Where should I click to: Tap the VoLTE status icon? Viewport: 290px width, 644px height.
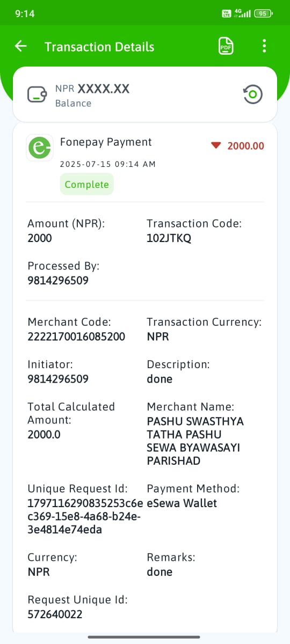[x=226, y=13]
